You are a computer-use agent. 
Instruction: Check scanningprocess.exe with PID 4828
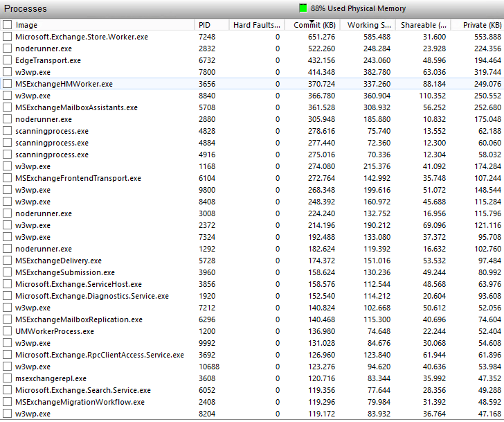(x=7, y=131)
